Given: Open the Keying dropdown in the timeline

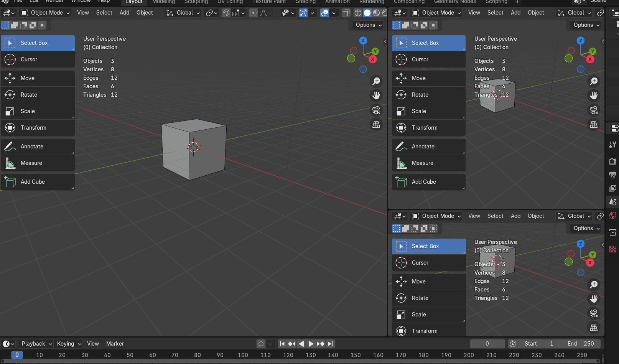Looking at the screenshot, I should click(69, 344).
